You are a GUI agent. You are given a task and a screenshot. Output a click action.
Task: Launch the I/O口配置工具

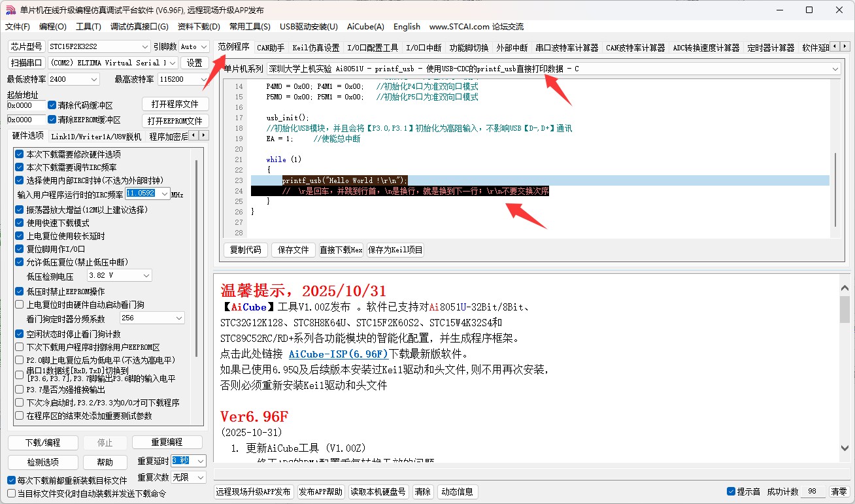375,46
